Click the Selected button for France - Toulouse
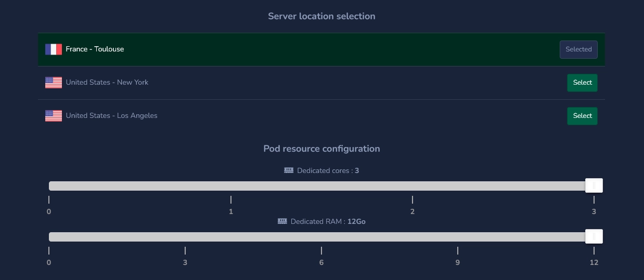The width and height of the screenshot is (644, 280). pyautogui.click(x=578, y=49)
